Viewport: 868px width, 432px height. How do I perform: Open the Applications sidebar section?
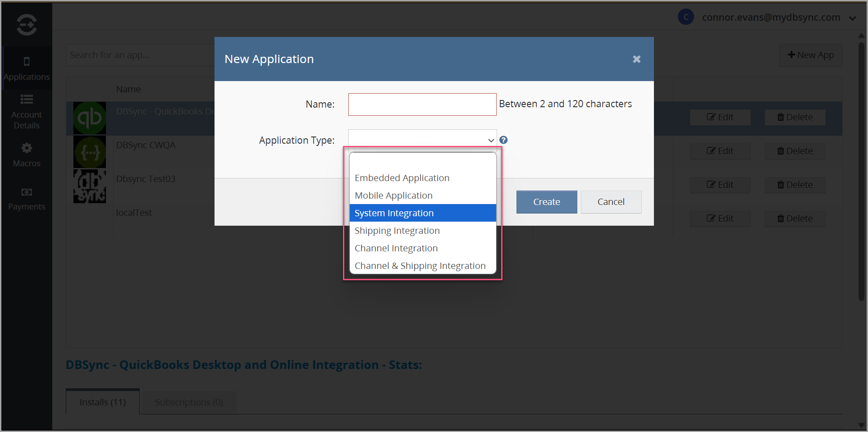[x=27, y=68]
